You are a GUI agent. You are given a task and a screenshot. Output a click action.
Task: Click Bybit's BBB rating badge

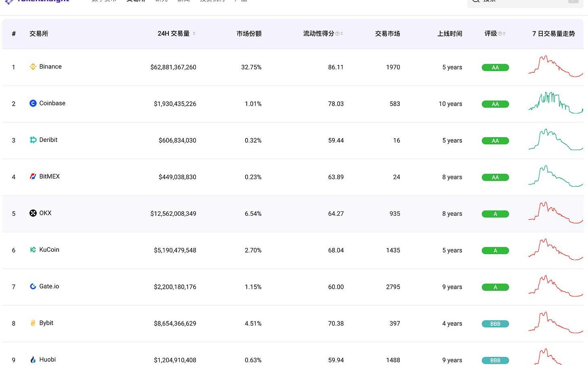pos(495,324)
